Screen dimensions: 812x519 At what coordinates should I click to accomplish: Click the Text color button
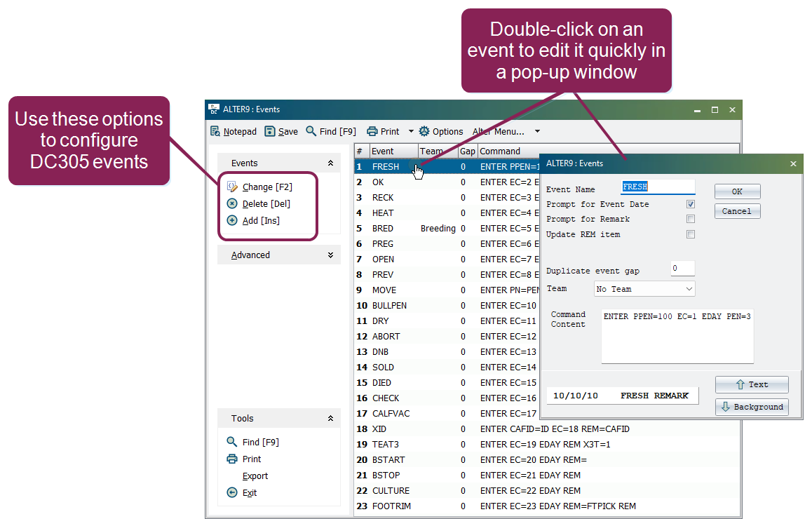[x=752, y=385]
